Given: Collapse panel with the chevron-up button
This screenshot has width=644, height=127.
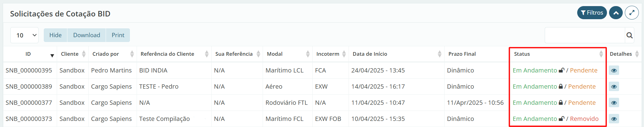Looking at the screenshot, I should click(616, 13).
